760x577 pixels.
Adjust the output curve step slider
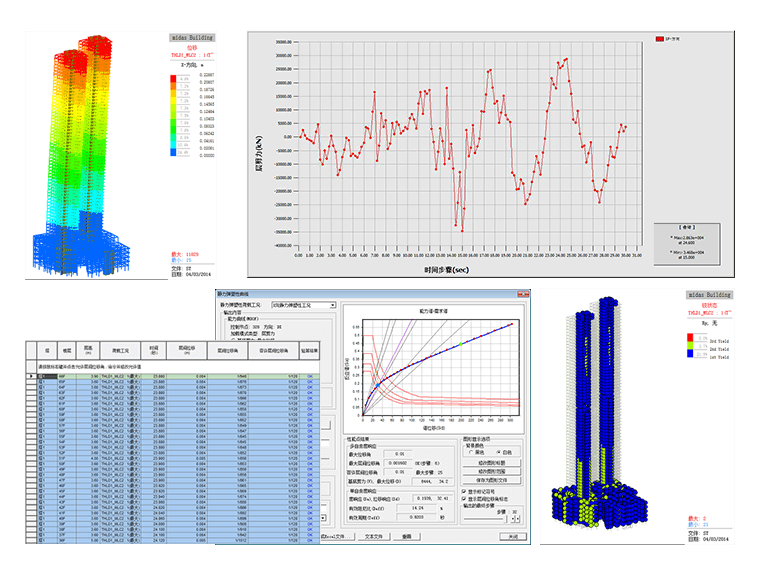486,519
